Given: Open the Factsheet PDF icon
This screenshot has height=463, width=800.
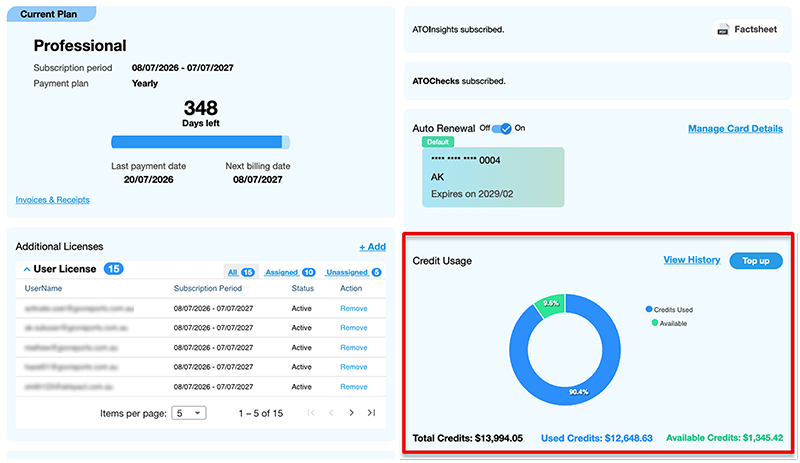Looking at the screenshot, I should [722, 30].
